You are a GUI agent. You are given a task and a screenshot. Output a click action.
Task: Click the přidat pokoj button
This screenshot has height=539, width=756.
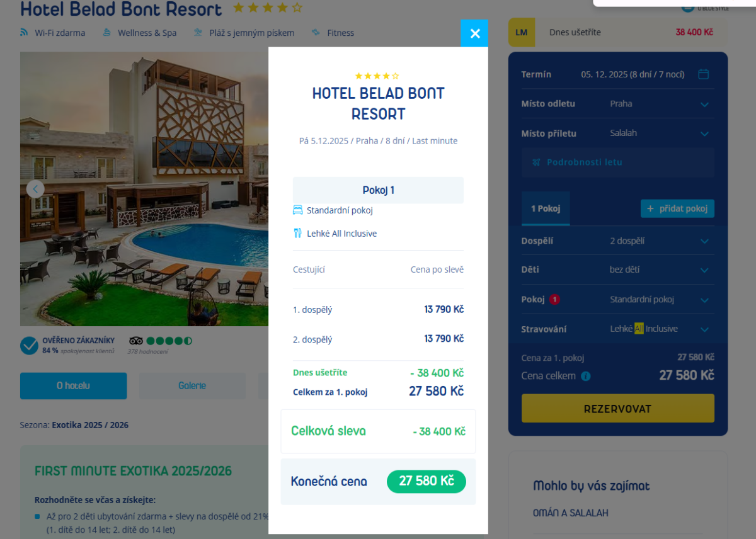[x=677, y=208]
